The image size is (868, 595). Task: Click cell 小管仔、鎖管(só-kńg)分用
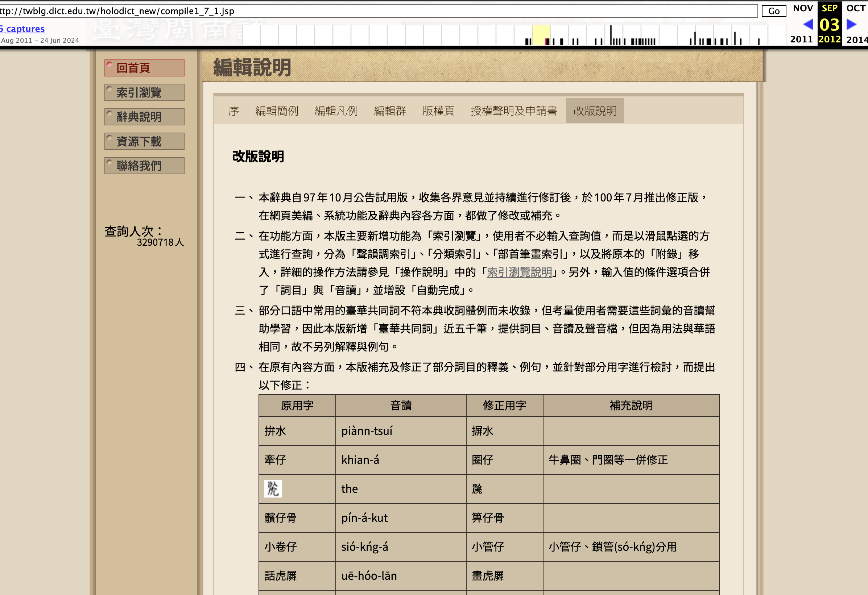[x=631, y=547]
